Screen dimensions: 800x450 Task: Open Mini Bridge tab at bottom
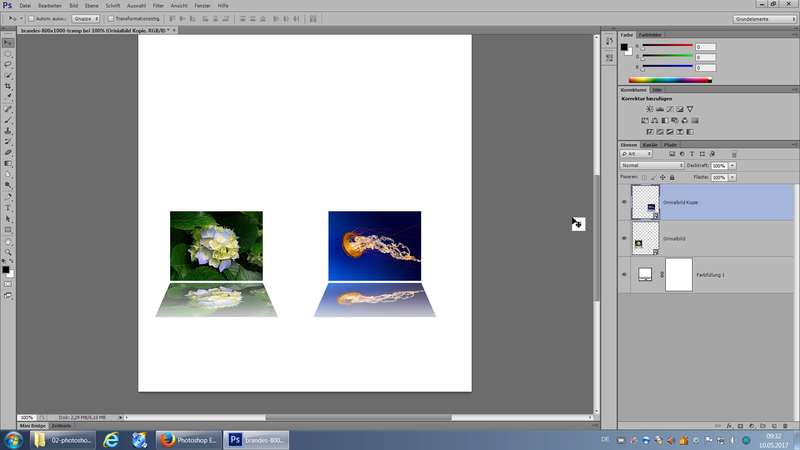pyautogui.click(x=32, y=426)
